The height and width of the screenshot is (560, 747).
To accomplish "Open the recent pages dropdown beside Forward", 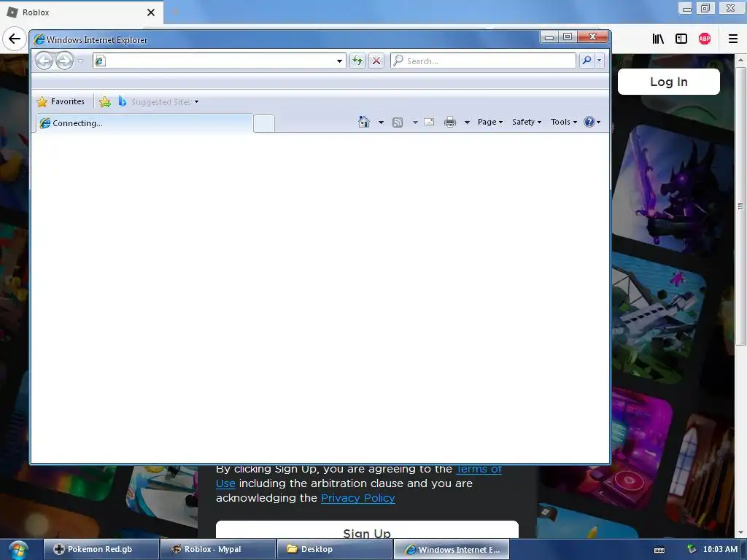I will click(80, 61).
